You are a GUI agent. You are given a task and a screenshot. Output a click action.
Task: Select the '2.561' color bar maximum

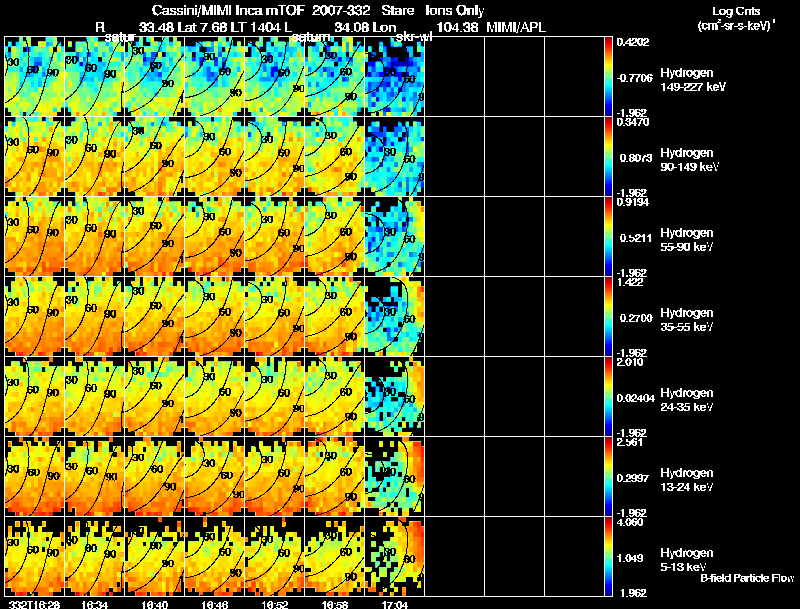coord(630,442)
